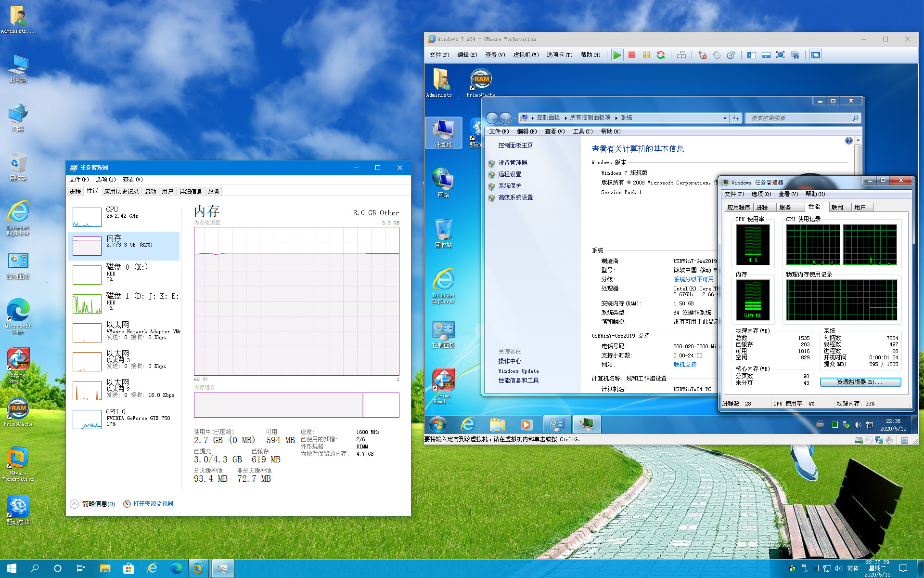The width and height of the screenshot is (924, 578).
Task: Take a snapshot using VMware snapshot icon
Action: (702, 55)
